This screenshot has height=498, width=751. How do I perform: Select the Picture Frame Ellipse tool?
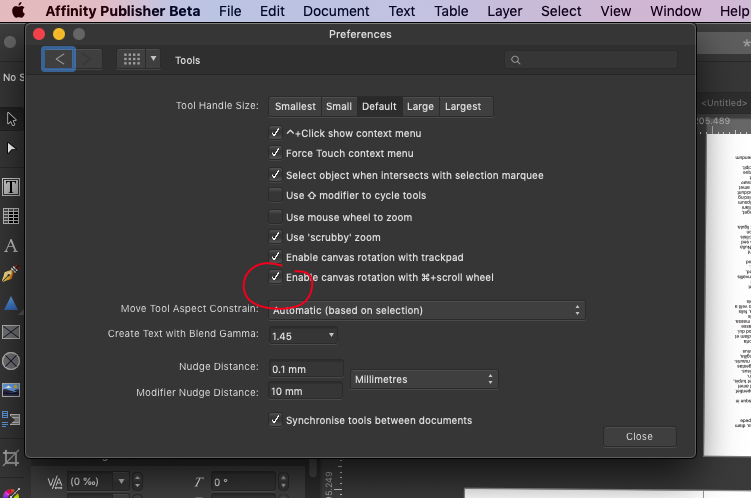click(x=11, y=361)
